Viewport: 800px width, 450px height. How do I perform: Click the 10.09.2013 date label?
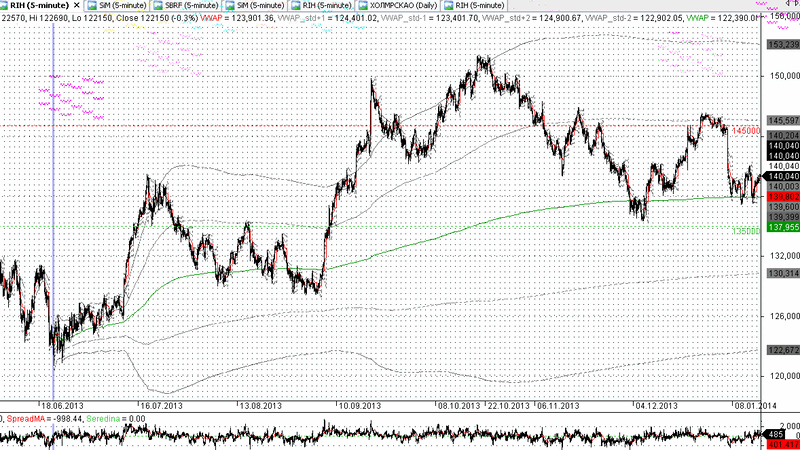pyautogui.click(x=360, y=406)
